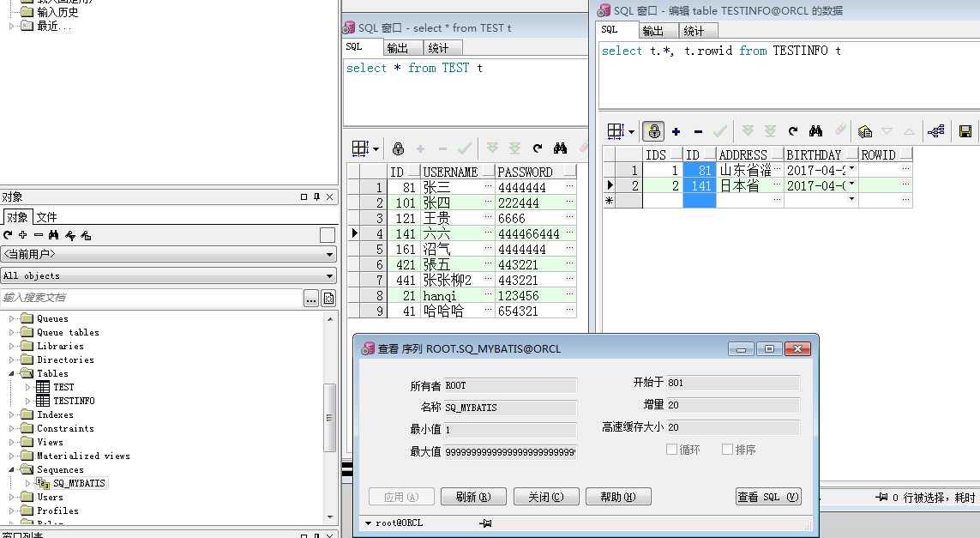Insert record with plus in TESTINFO toolbar
This screenshot has height=538, width=980.
click(676, 131)
